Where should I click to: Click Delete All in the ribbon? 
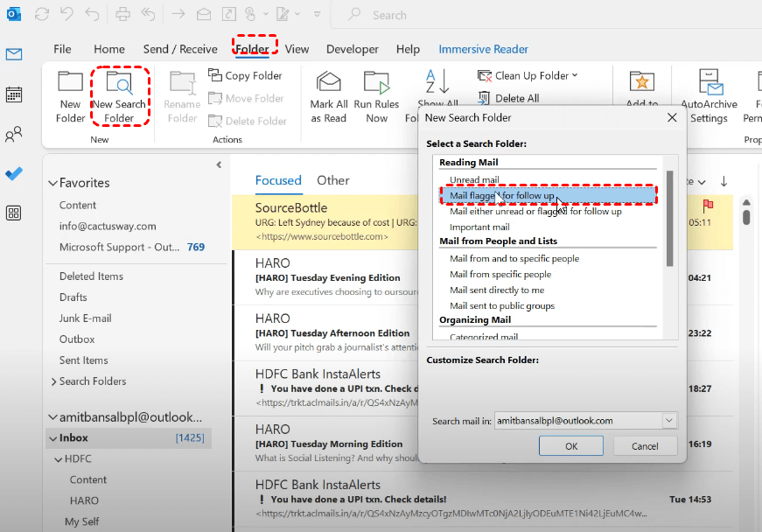509,98
